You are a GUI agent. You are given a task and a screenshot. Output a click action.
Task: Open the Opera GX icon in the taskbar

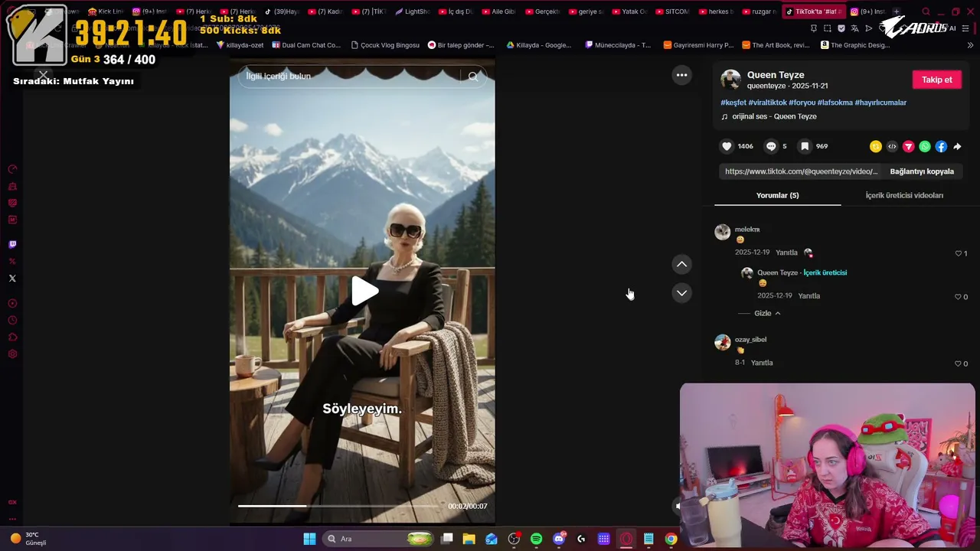[x=626, y=539]
